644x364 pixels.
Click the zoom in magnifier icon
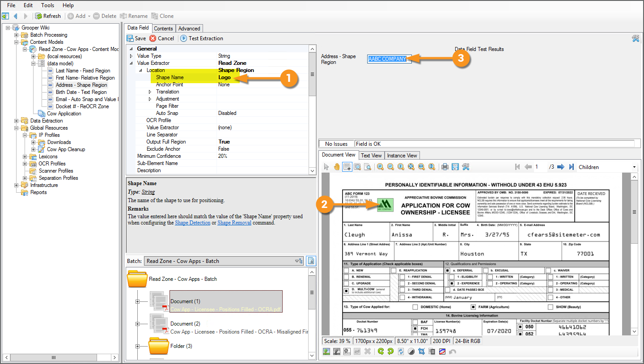380,167
